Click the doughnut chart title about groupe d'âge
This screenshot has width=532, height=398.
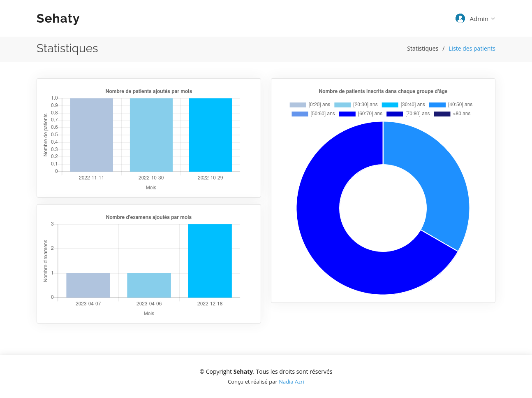tap(383, 91)
